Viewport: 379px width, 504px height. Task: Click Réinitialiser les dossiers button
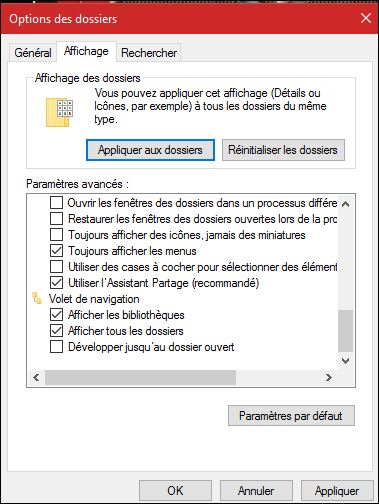283,150
